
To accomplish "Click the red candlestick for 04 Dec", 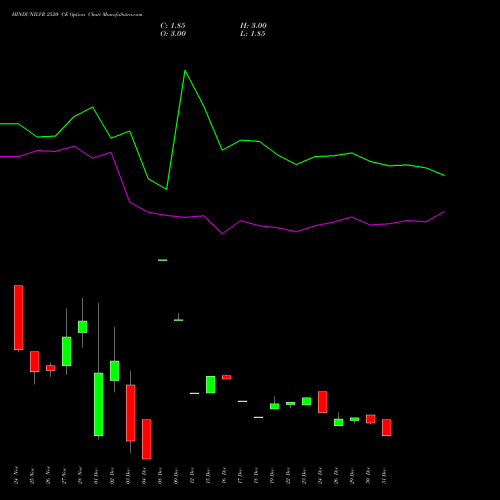I will (147, 439).
